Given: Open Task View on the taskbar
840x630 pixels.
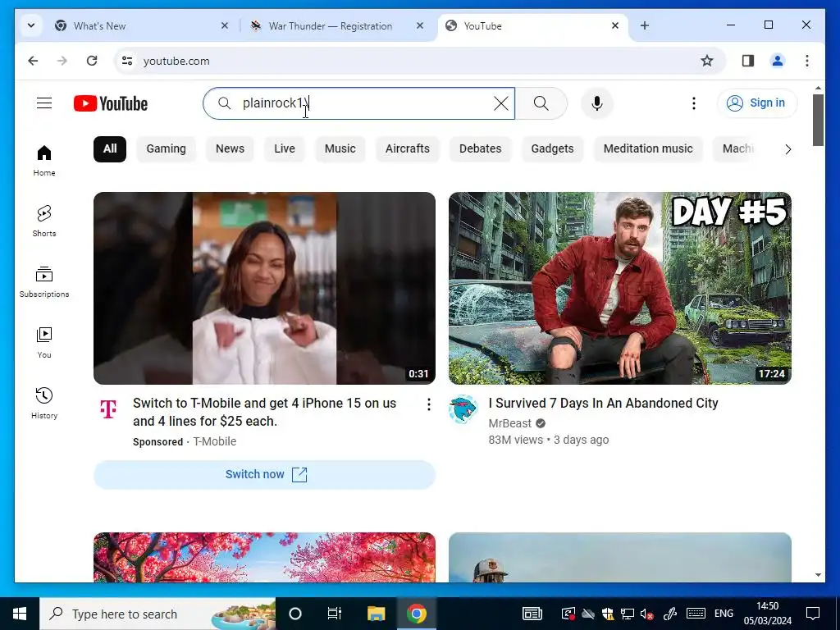Looking at the screenshot, I should pos(335,614).
